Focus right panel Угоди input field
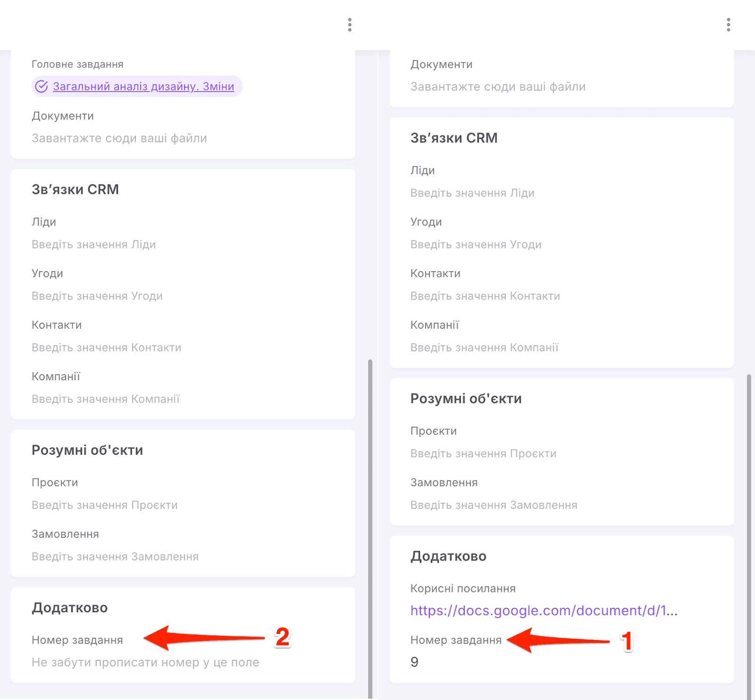 pos(476,244)
